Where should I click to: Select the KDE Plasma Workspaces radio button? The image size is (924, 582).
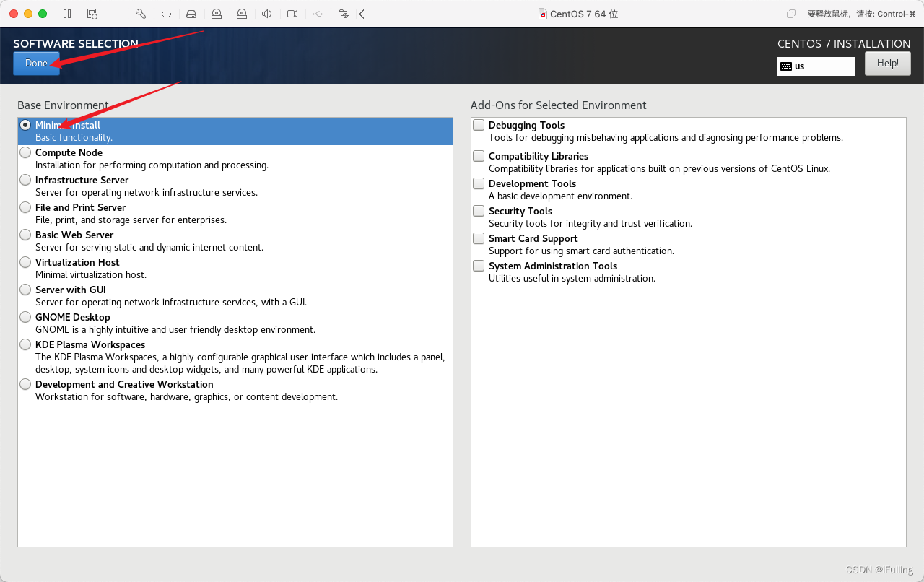click(25, 344)
